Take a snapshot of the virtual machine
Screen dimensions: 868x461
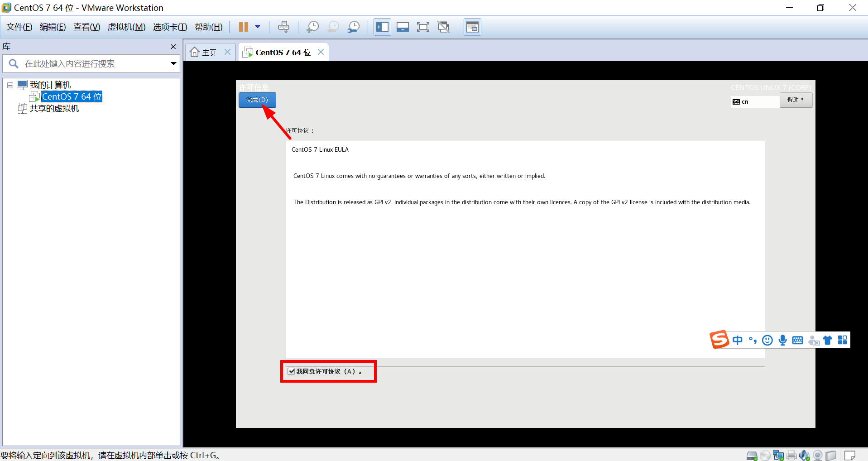[312, 27]
